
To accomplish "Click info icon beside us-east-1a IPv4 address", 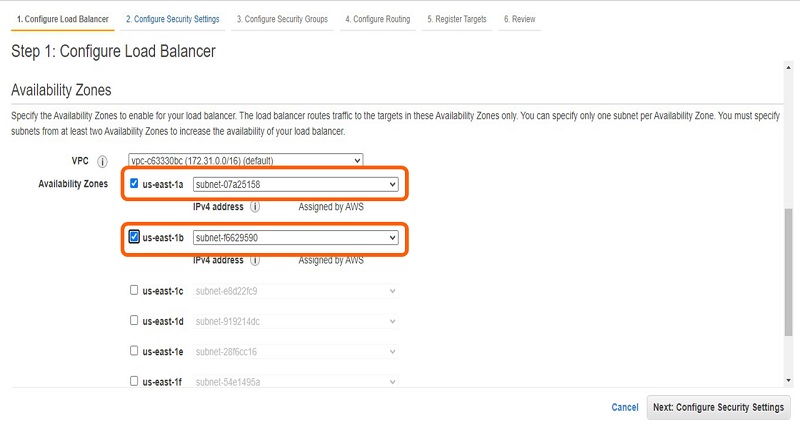I will tap(255, 207).
